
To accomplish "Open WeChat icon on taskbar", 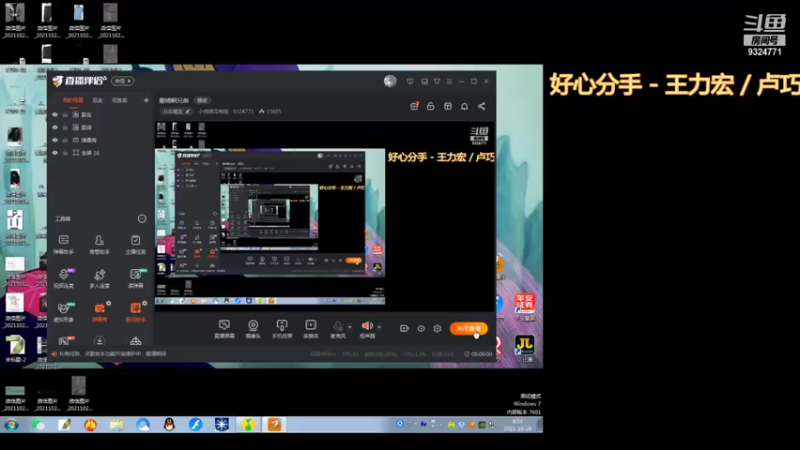I will (38, 424).
